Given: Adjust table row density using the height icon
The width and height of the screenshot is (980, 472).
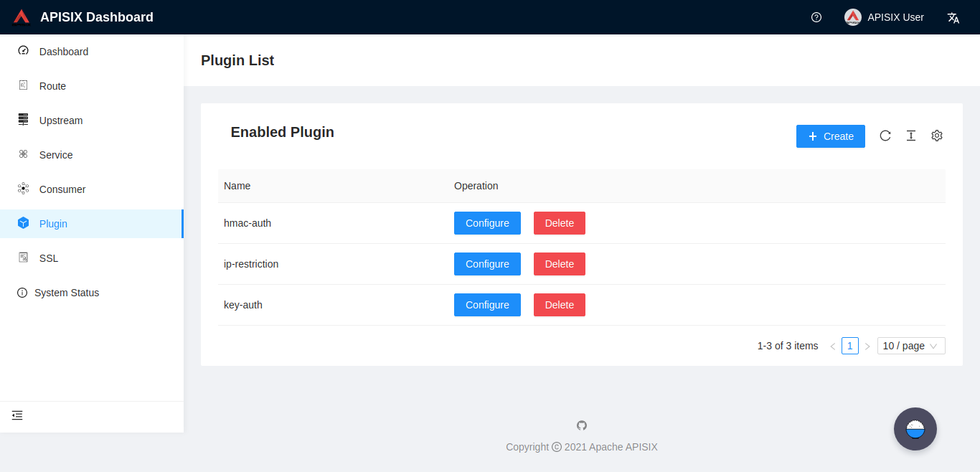Looking at the screenshot, I should 911,136.
